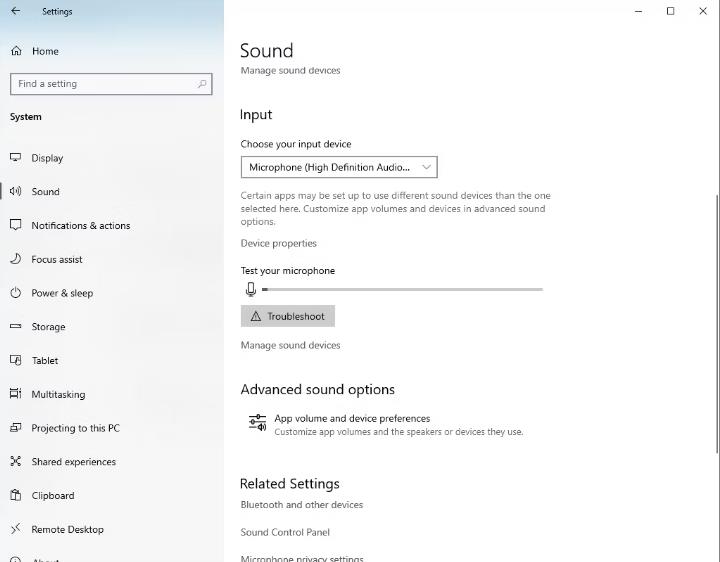The image size is (720, 562).
Task: Open Power & sleep settings
Action: 62,293
